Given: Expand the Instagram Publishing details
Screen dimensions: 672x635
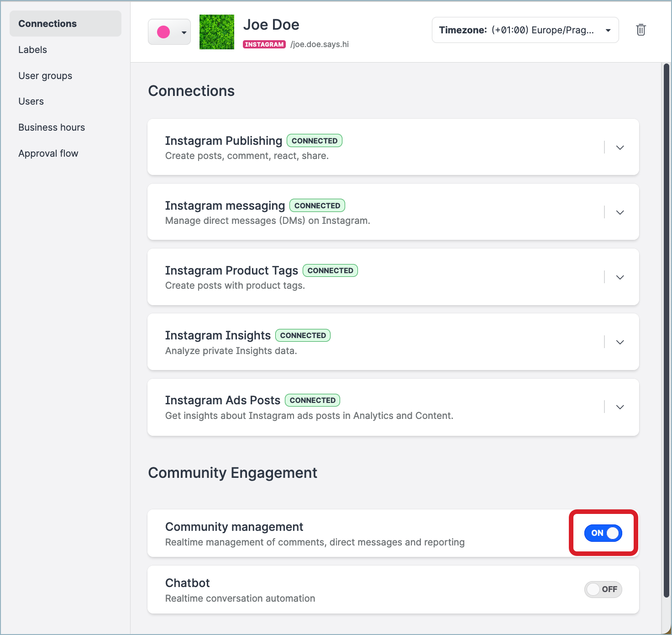Looking at the screenshot, I should click(x=619, y=147).
